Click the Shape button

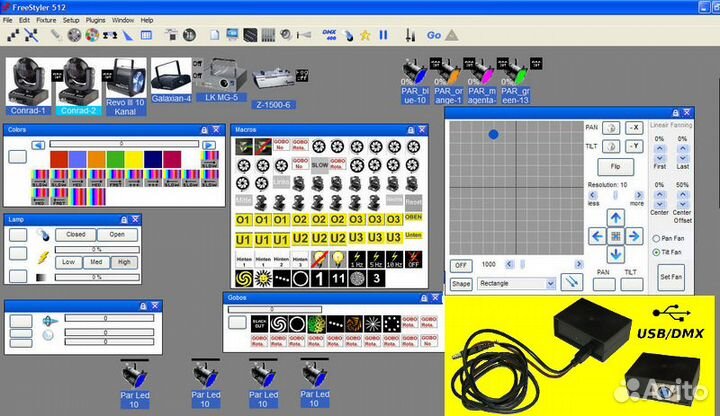[461, 284]
